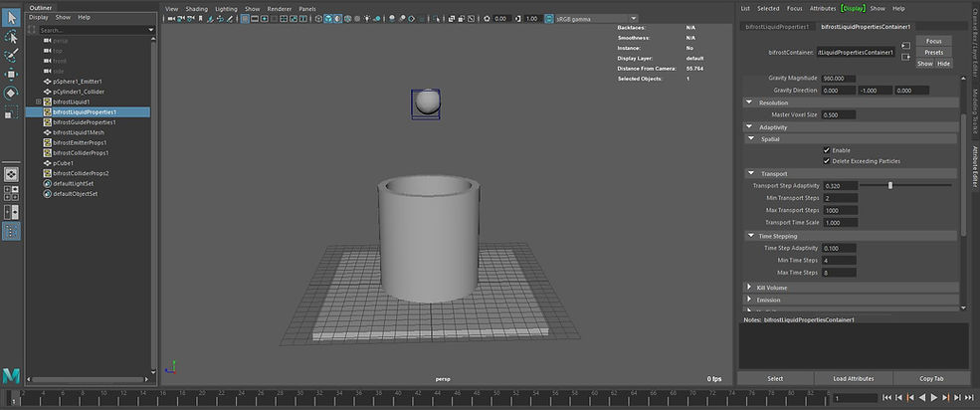
Task: Click the Select button at bottom
Action: tap(775, 379)
